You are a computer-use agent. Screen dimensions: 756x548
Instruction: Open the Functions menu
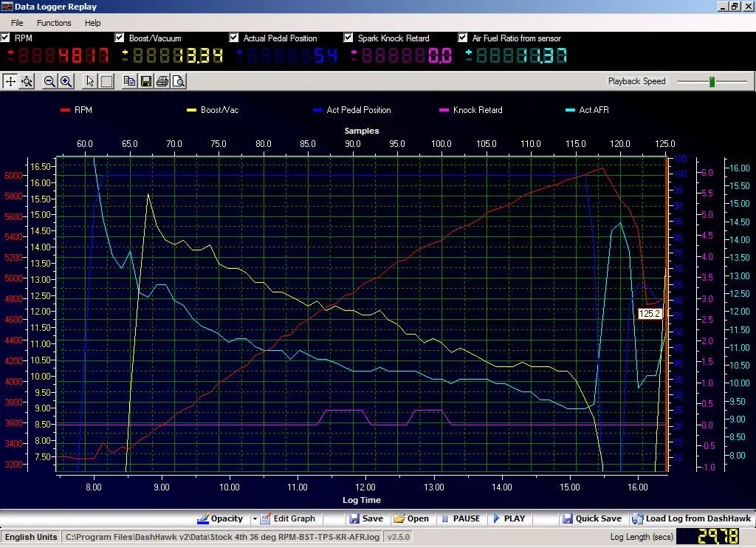pyautogui.click(x=54, y=23)
